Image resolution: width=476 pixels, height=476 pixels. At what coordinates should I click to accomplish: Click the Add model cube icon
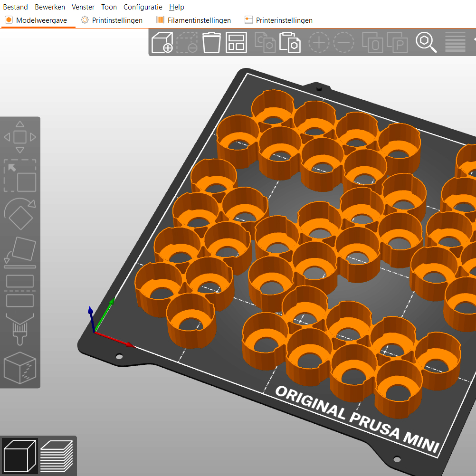[162, 42]
